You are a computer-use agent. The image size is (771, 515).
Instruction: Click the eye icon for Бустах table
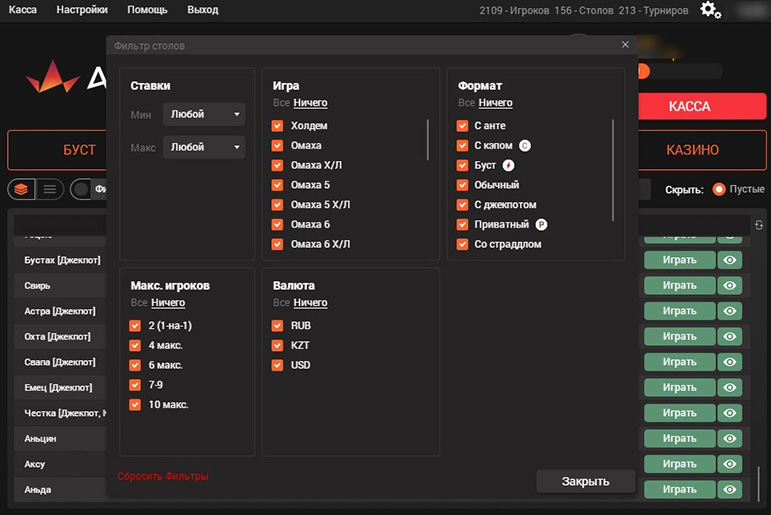point(731,259)
